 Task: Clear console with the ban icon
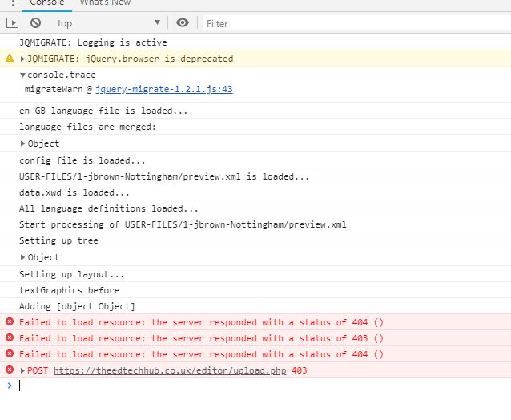pos(35,23)
